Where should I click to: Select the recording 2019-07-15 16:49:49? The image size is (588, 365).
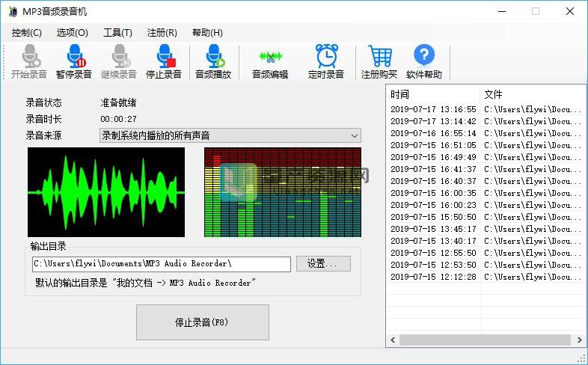pyautogui.click(x=486, y=157)
